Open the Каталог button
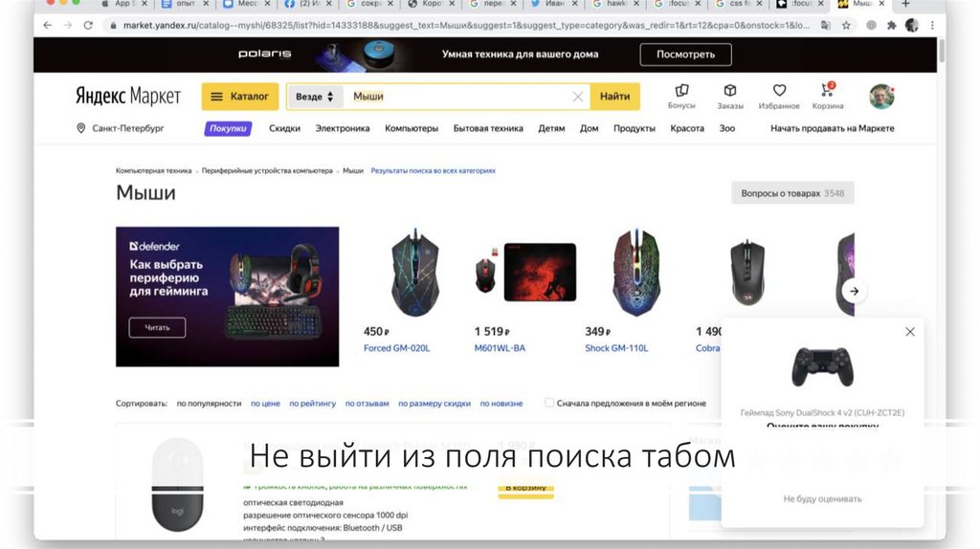The height and width of the screenshot is (549, 980). click(x=240, y=97)
